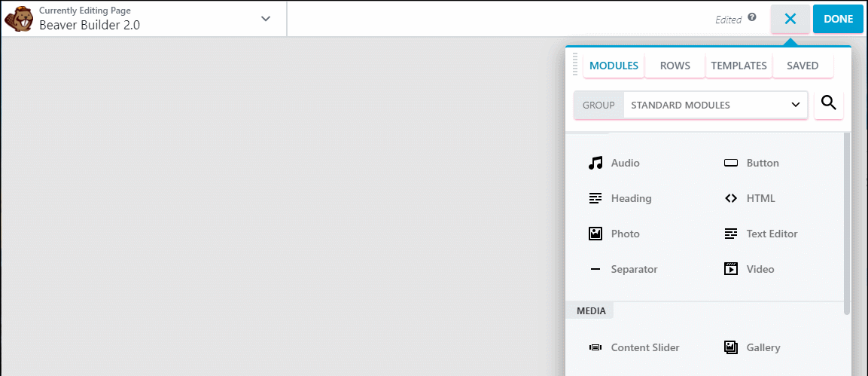The width and height of the screenshot is (868, 376).
Task: Open the Templates tab
Action: coord(739,66)
